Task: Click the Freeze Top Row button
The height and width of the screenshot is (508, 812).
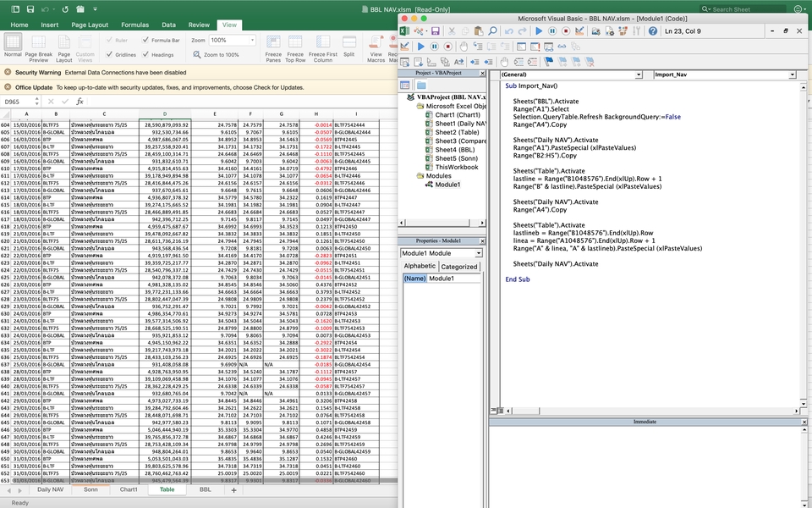Action: pyautogui.click(x=295, y=49)
